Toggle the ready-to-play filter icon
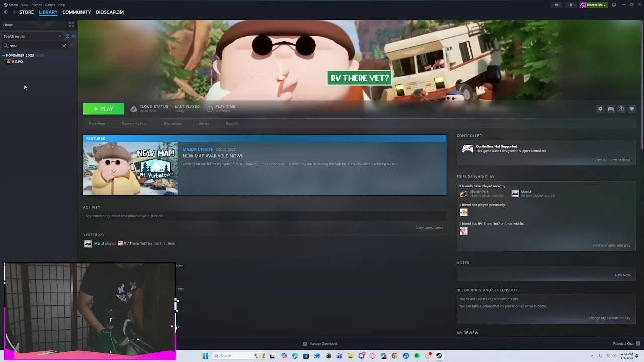This screenshot has width=644, height=362. point(74,36)
